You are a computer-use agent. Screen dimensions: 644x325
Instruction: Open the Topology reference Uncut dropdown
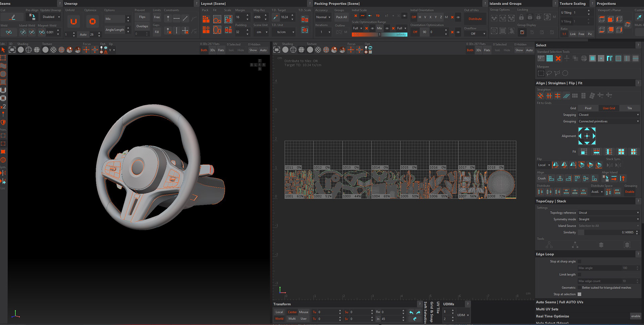608,213
